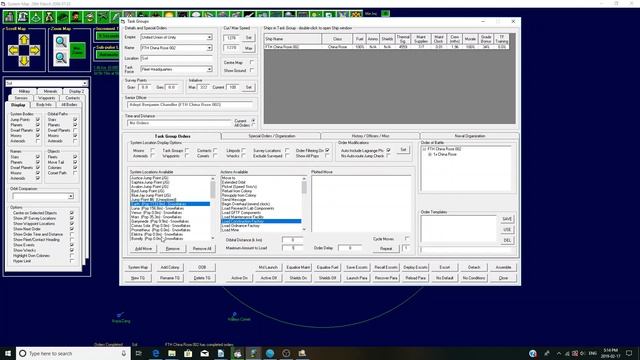Click the green Min Zoom button
The height and width of the screenshot is (360, 640).
click(x=78, y=50)
